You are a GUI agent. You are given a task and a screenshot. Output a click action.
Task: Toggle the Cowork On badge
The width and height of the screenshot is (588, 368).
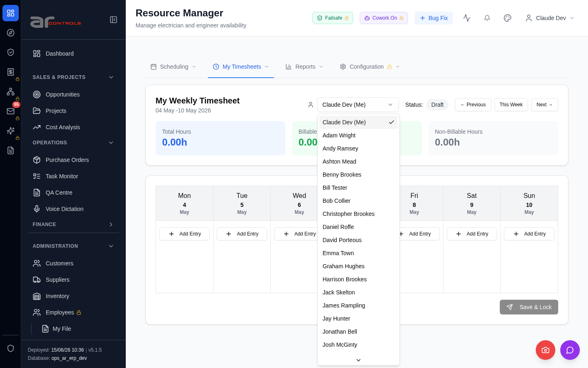pos(384,18)
